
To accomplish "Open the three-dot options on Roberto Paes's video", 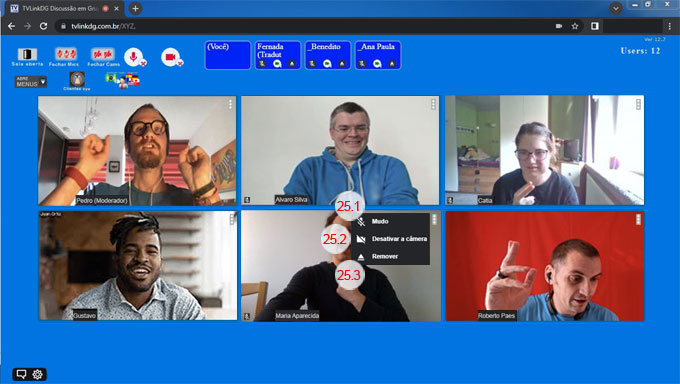I will (x=638, y=220).
